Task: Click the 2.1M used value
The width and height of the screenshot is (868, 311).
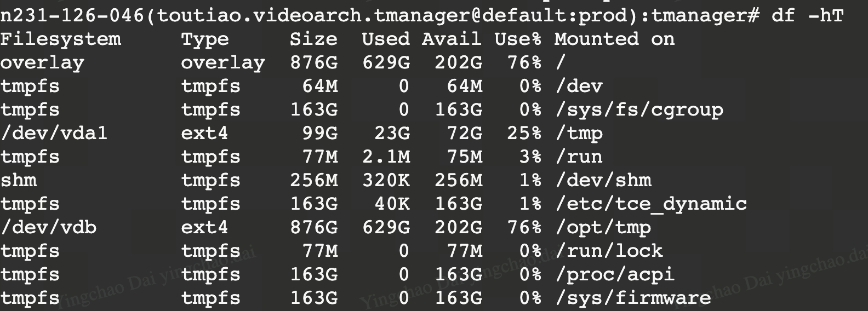Action: point(386,157)
